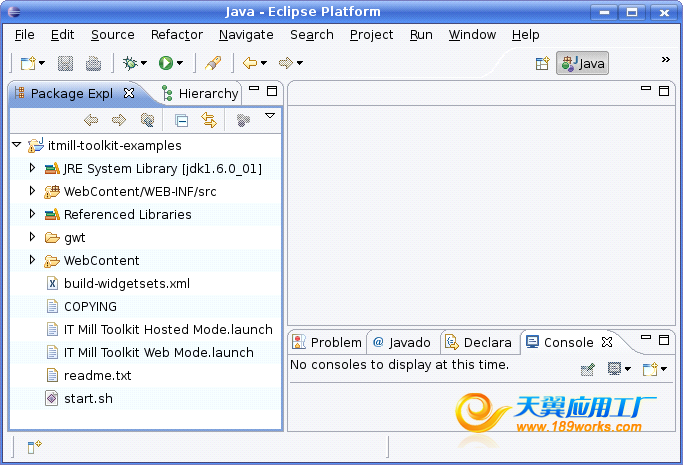Expand Referenced Libraries node
This screenshot has width=684, height=466.
pos(32,214)
